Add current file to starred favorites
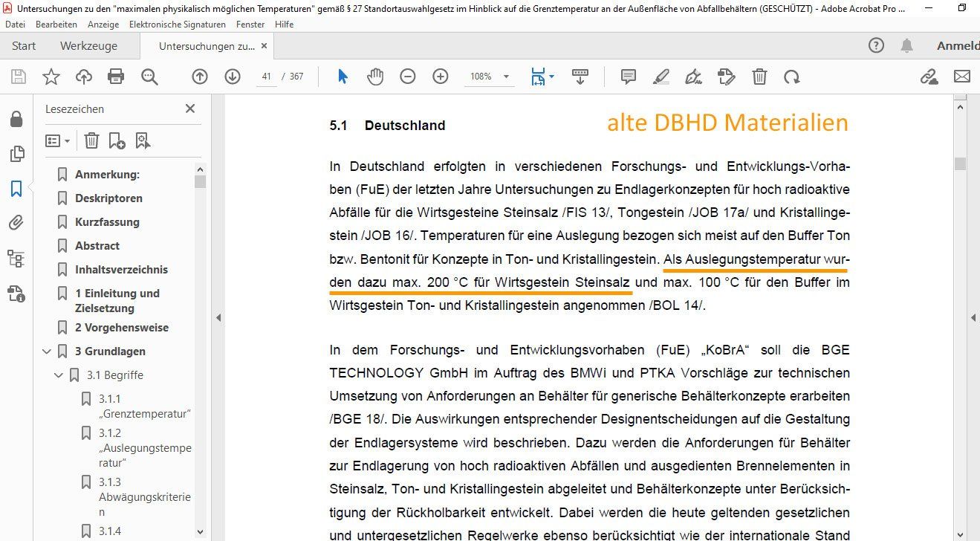 pyautogui.click(x=51, y=76)
